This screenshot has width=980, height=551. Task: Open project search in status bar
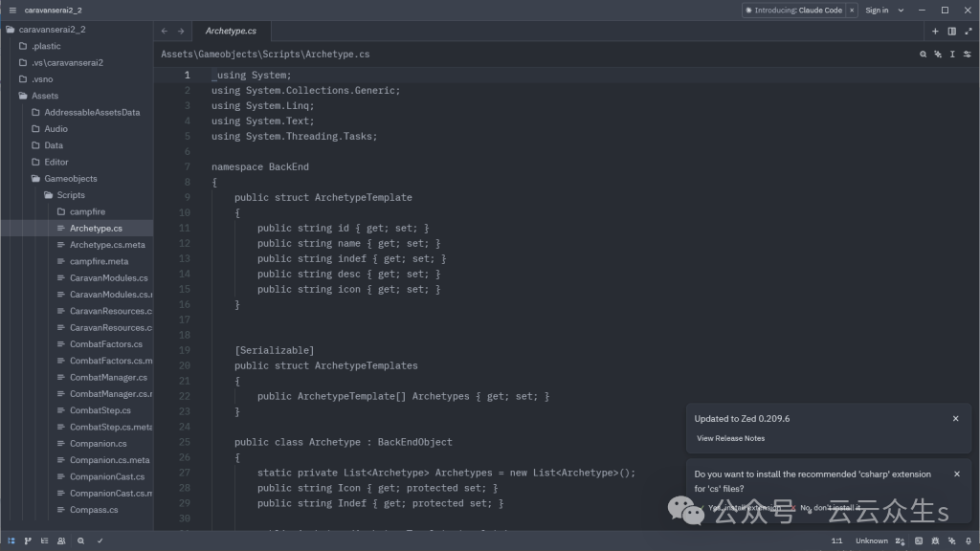(80, 541)
